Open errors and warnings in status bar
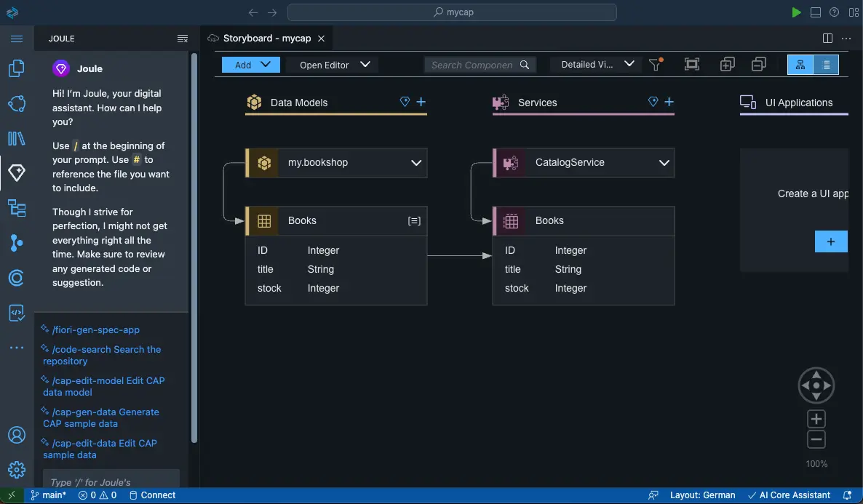863x504 pixels. click(98, 495)
